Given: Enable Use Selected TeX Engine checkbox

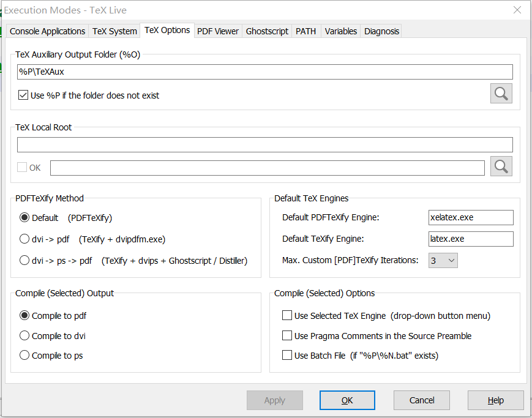Looking at the screenshot, I should click(287, 316).
